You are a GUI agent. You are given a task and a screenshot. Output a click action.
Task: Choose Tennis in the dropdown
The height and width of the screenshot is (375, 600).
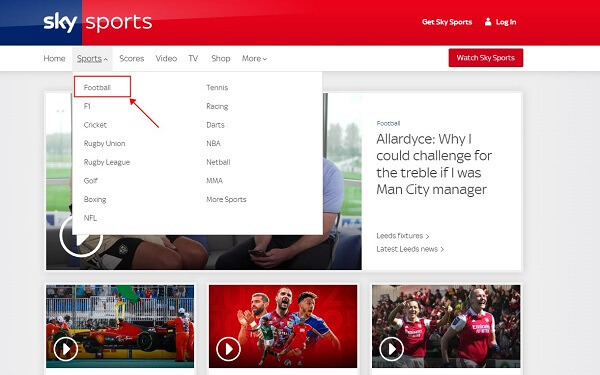217,88
